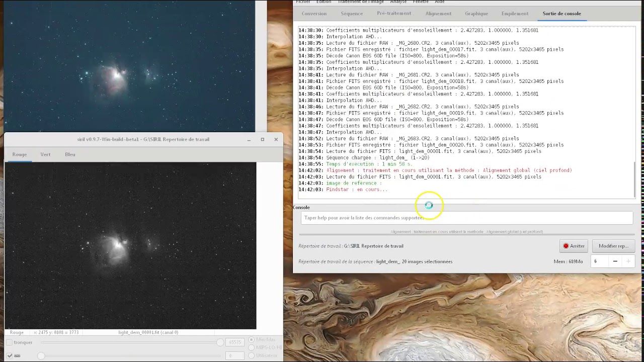Select the Utilisateur radio button
Image resolution: width=644 pixels, height=362 pixels.
click(x=252, y=355)
